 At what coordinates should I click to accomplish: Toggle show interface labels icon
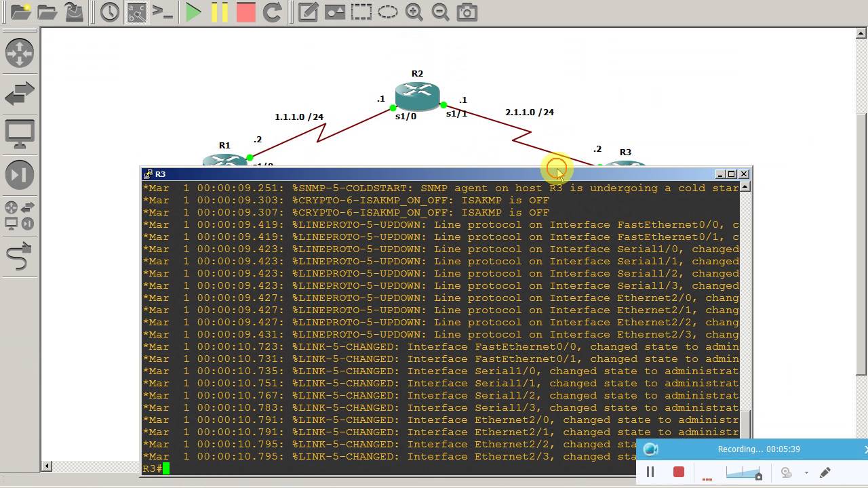pyautogui.click(x=136, y=12)
